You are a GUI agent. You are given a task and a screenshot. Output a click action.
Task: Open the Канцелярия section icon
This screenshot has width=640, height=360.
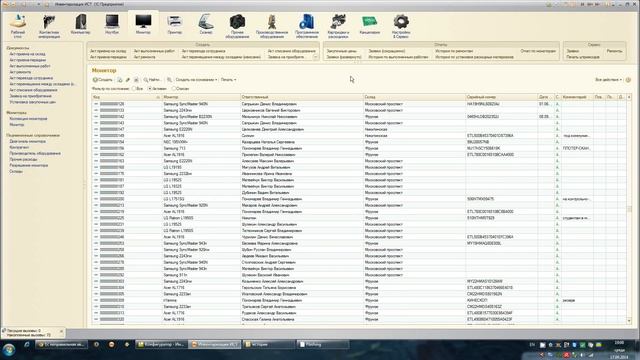[x=369, y=24]
